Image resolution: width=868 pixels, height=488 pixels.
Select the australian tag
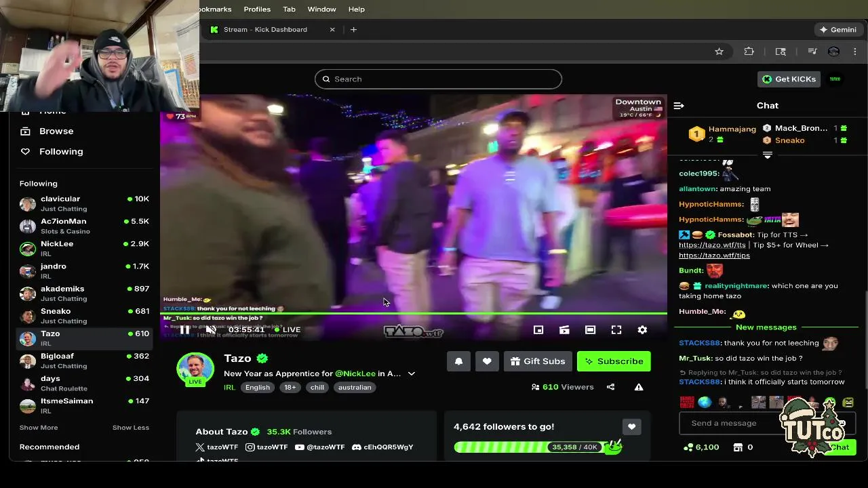coord(355,387)
